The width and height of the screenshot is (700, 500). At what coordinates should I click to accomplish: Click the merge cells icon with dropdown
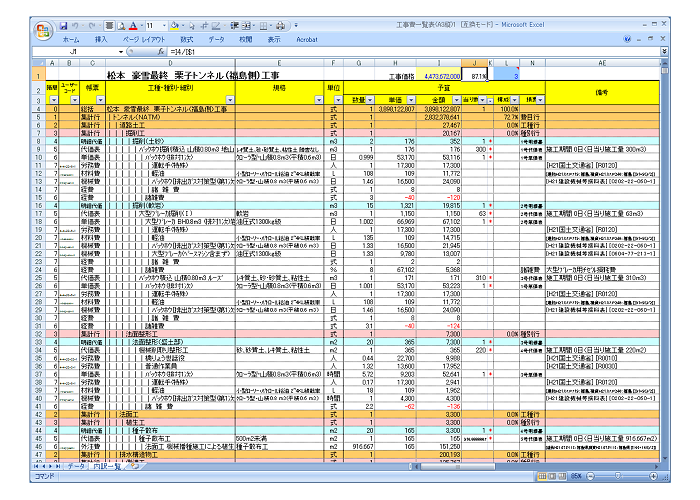click(x=247, y=26)
